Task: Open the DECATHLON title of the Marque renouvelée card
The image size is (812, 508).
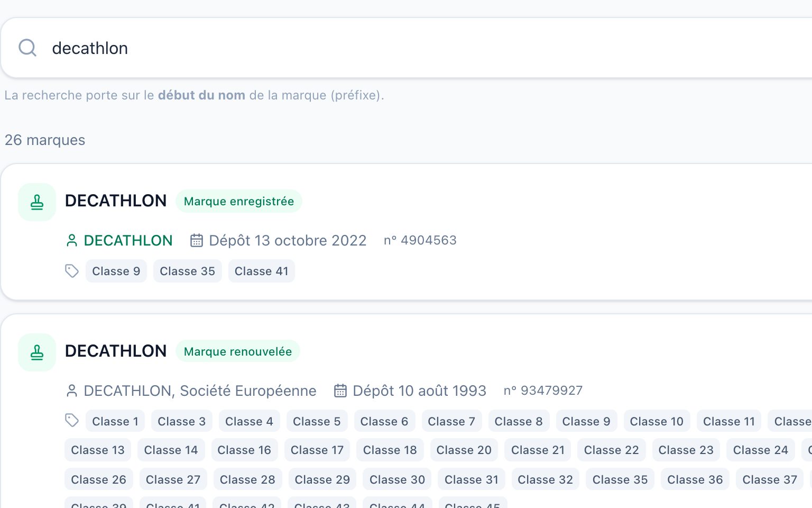Action: [116, 351]
